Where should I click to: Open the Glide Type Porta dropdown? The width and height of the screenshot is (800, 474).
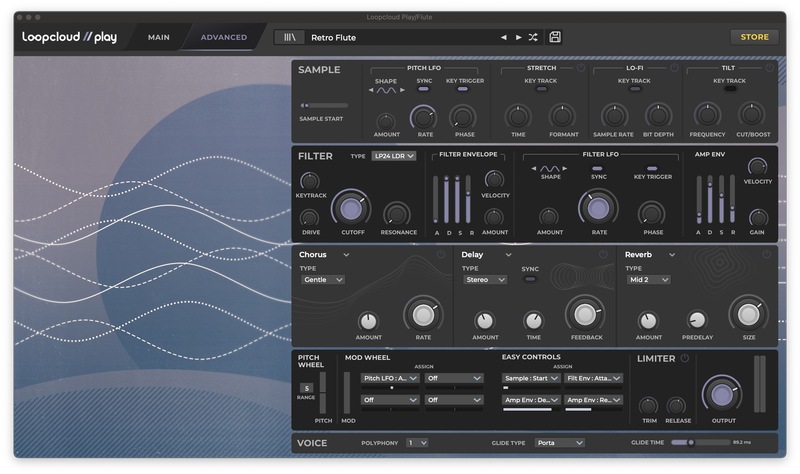559,442
